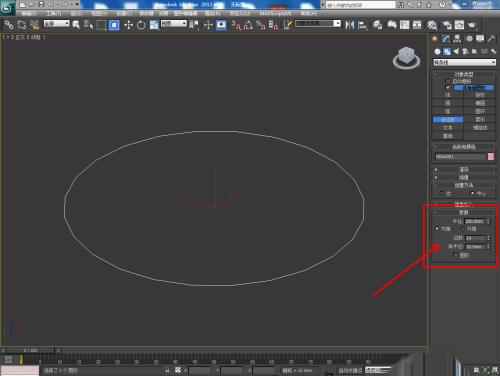Click Bind to Space Warp tool

pyautogui.click(x=34, y=24)
